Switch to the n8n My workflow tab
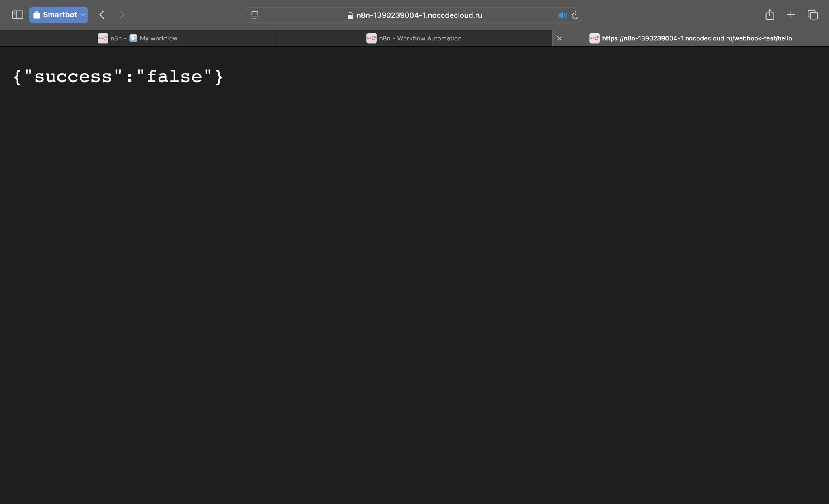Viewport: 829px width, 504px height. 138,38
